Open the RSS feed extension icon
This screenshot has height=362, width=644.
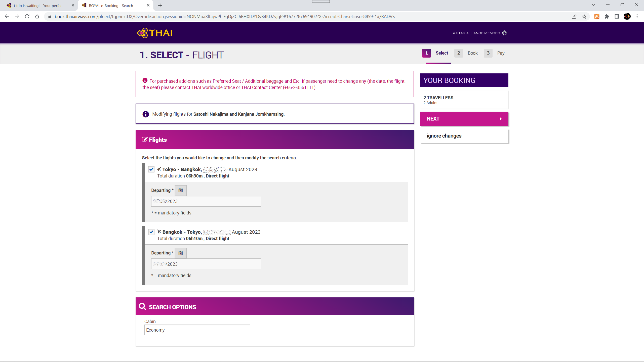pyautogui.click(x=597, y=17)
